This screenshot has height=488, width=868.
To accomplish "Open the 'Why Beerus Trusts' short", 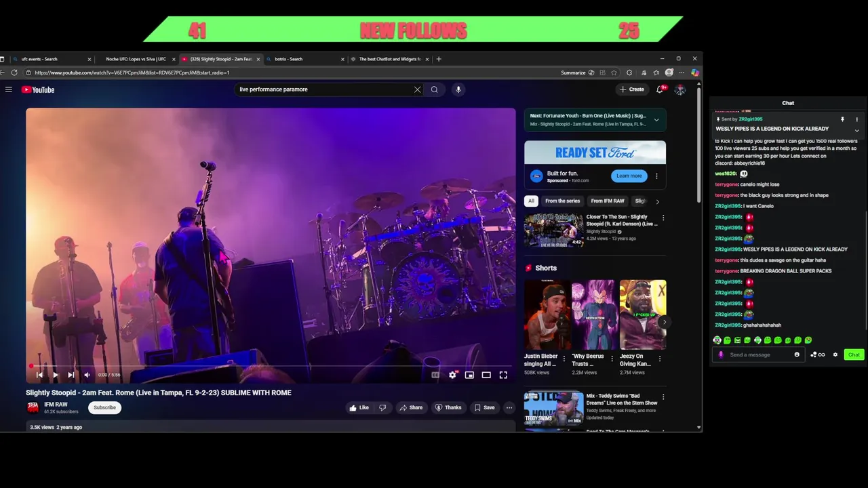I will coord(593,314).
